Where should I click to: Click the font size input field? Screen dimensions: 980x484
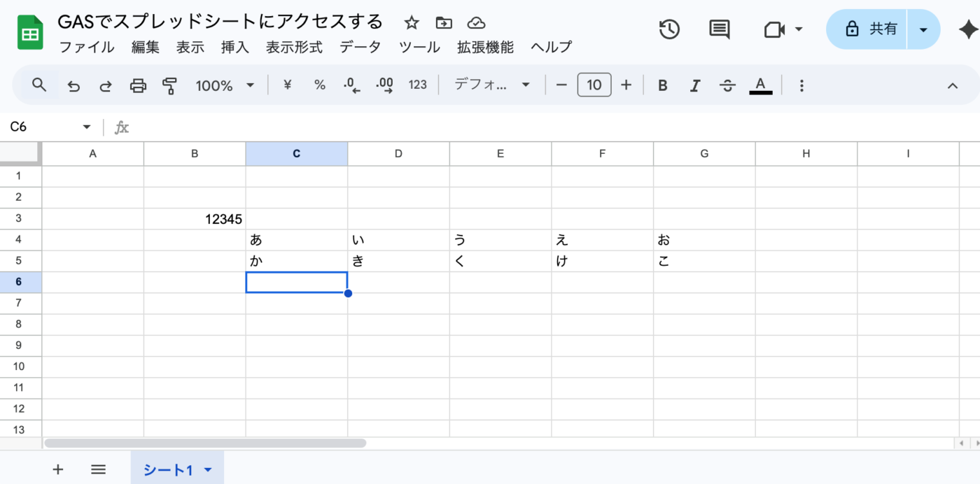point(594,85)
